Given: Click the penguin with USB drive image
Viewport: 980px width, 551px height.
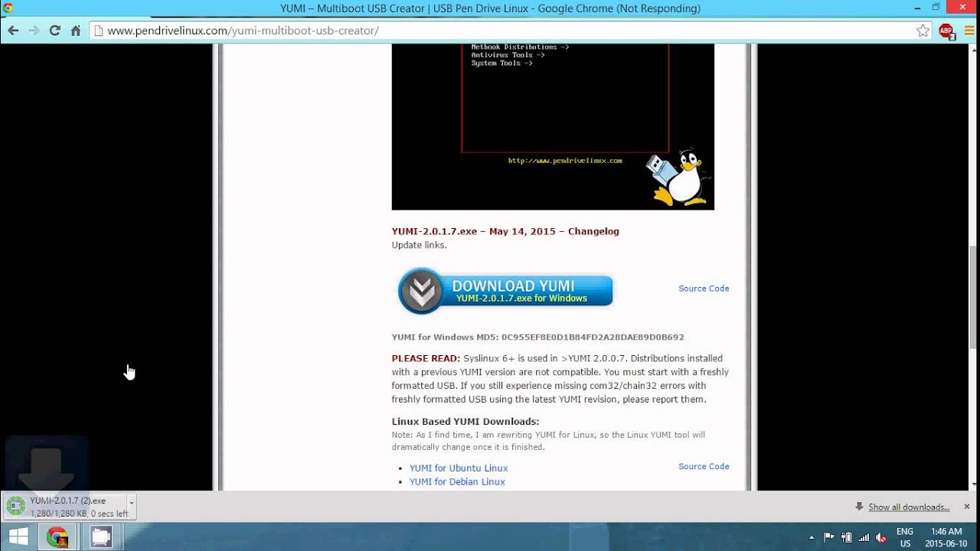Looking at the screenshot, I should click(x=680, y=178).
